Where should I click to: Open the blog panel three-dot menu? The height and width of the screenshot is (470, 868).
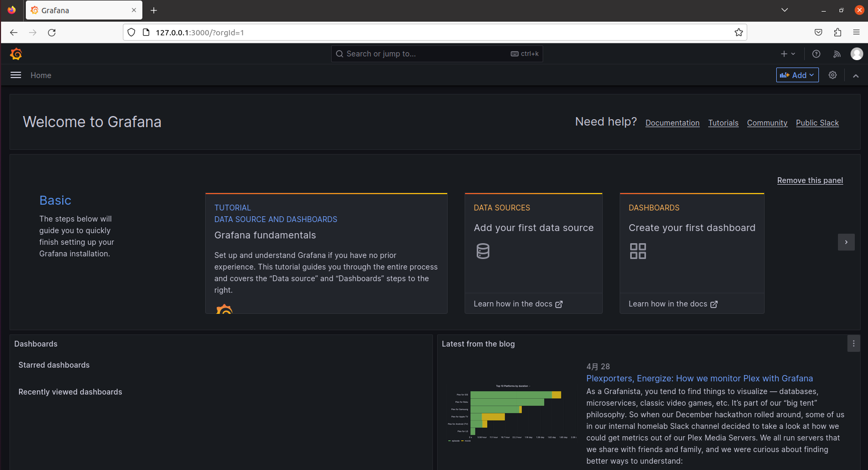click(x=854, y=343)
